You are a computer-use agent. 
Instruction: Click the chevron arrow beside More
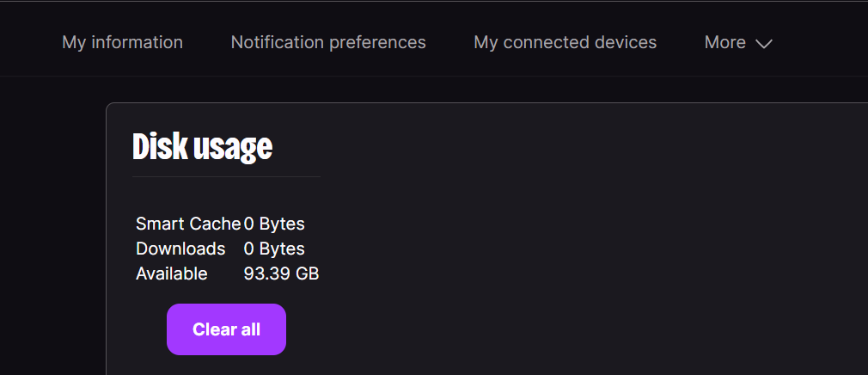[x=764, y=44]
